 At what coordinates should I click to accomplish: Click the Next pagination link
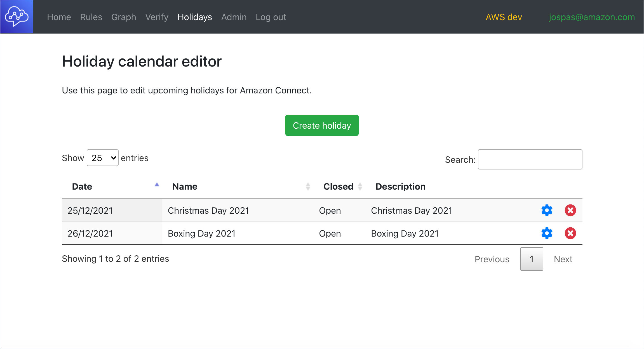pos(563,259)
